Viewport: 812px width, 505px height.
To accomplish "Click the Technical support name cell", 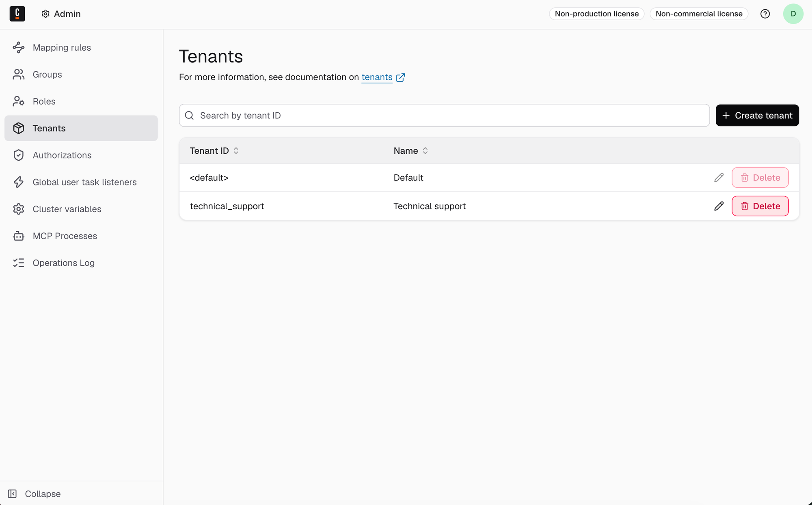I will pos(430,206).
